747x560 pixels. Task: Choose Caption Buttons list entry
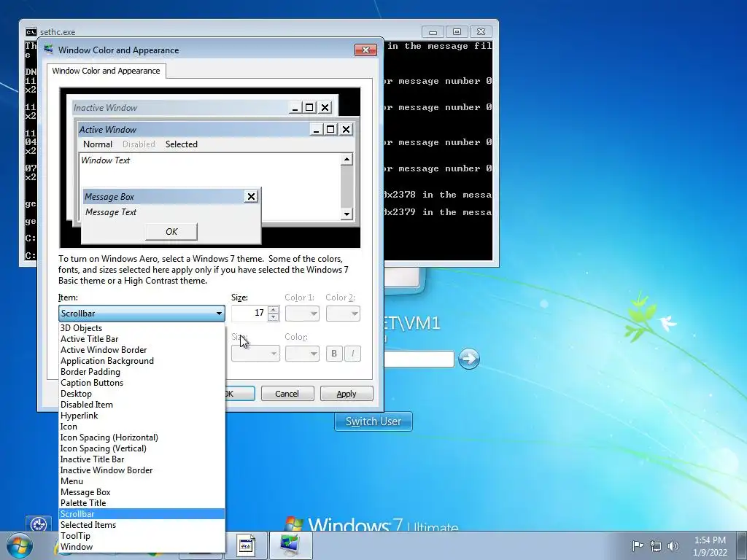pos(142,383)
